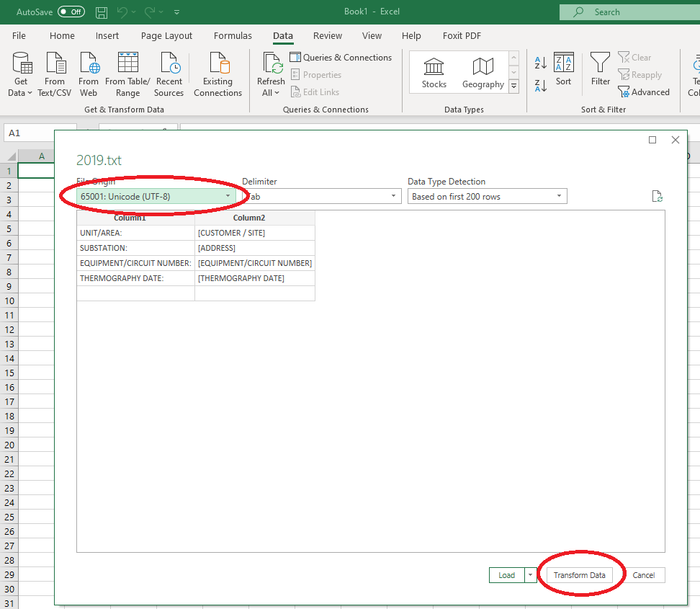Viewport: 700px width, 609px height.
Task: Open Existing Connections
Action: pos(217,73)
